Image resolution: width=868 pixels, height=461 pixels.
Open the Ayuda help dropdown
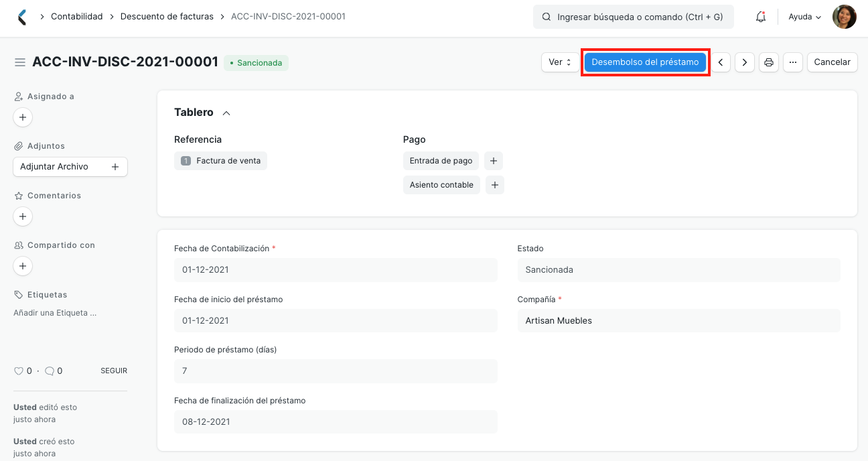click(x=805, y=17)
